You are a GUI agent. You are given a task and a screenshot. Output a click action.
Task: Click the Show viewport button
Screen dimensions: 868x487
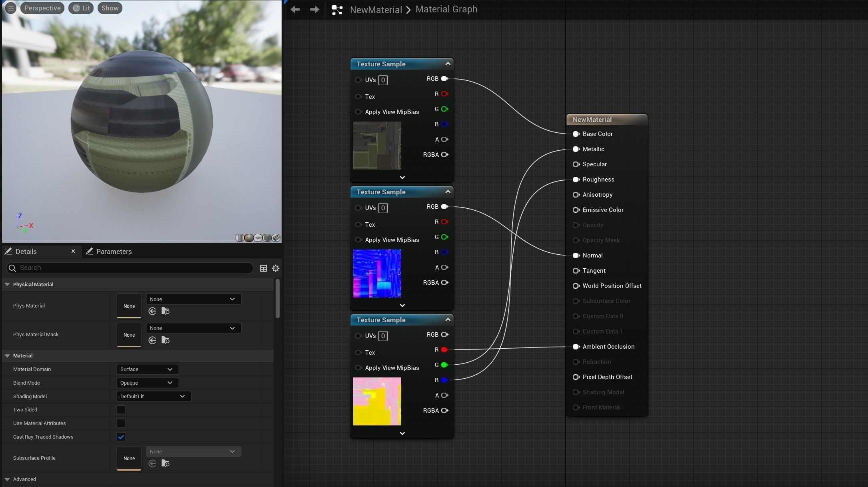(110, 8)
